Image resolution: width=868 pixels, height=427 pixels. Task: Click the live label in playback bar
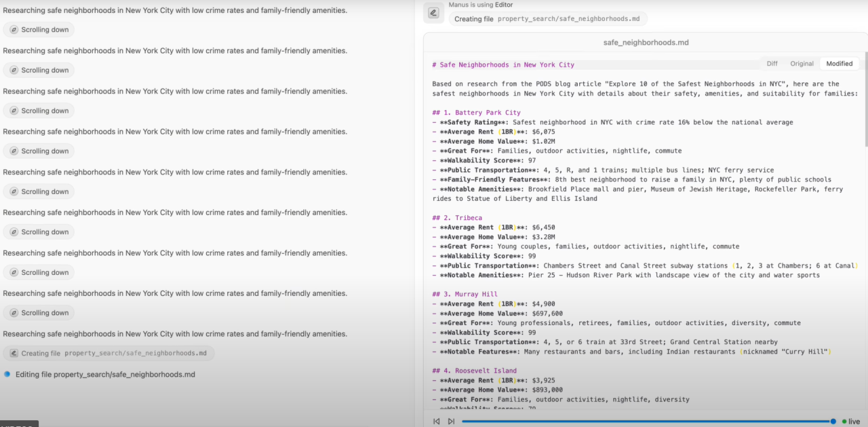(x=854, y=422)
